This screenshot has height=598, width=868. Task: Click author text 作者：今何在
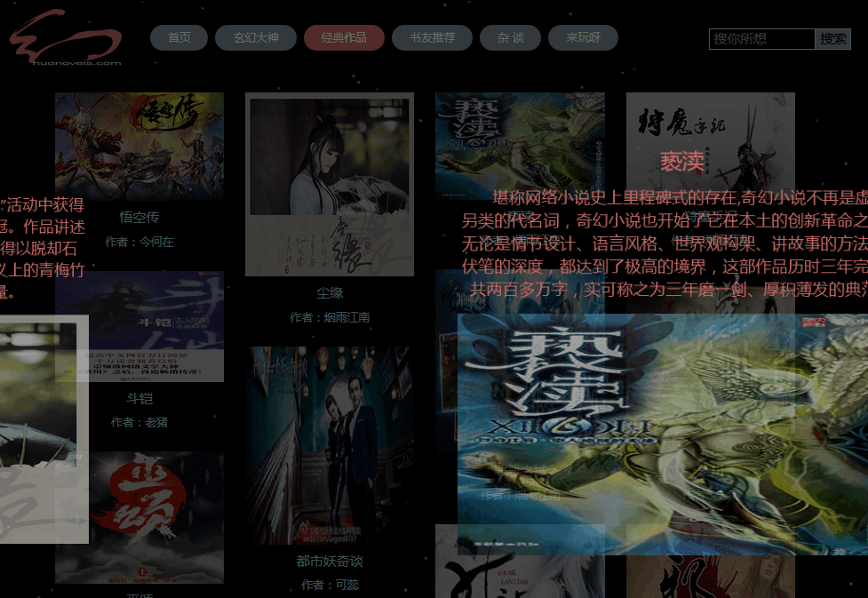coord(139,242)
